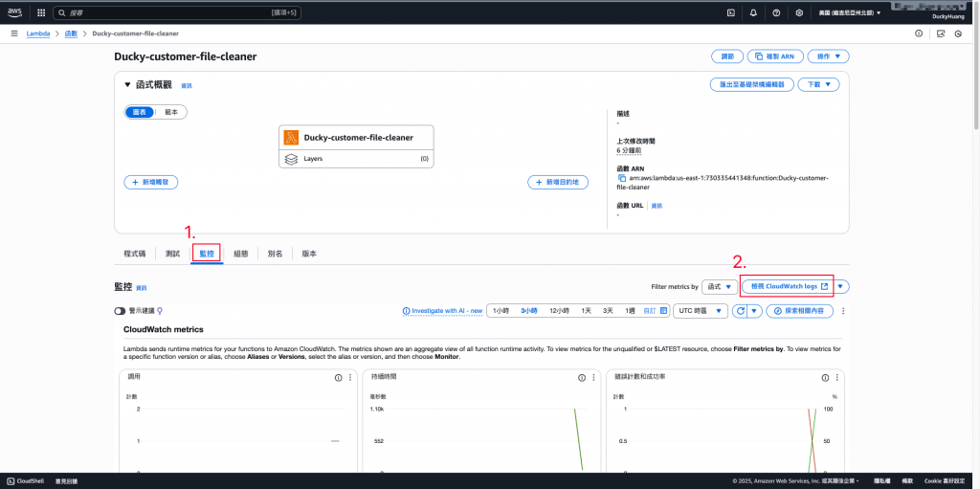Open CloudShell from the top bar icon
Viewport: 980px width, 489px height.
[x=730, y=12]
